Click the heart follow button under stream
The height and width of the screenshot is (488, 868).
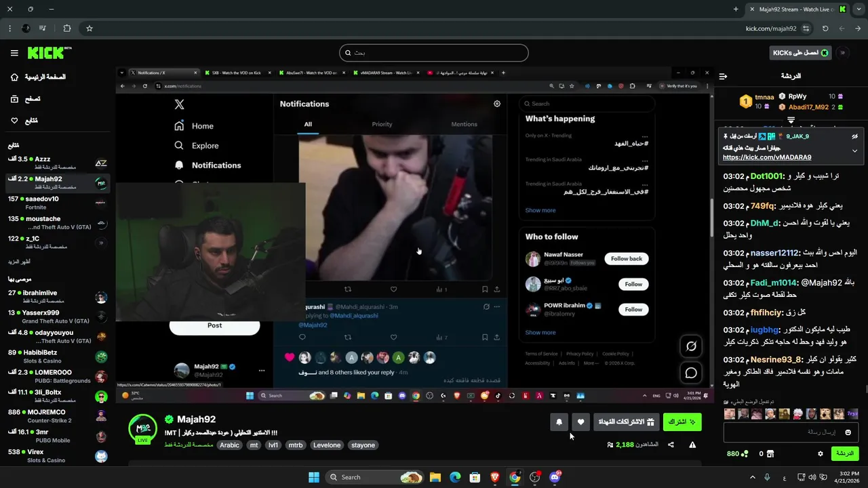point(580,422)
